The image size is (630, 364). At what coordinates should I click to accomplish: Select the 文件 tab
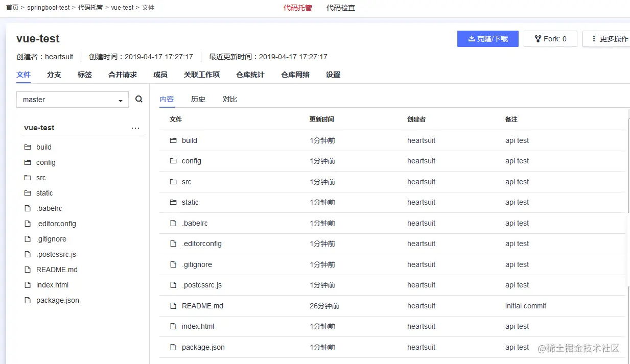(x=24, y=75)
